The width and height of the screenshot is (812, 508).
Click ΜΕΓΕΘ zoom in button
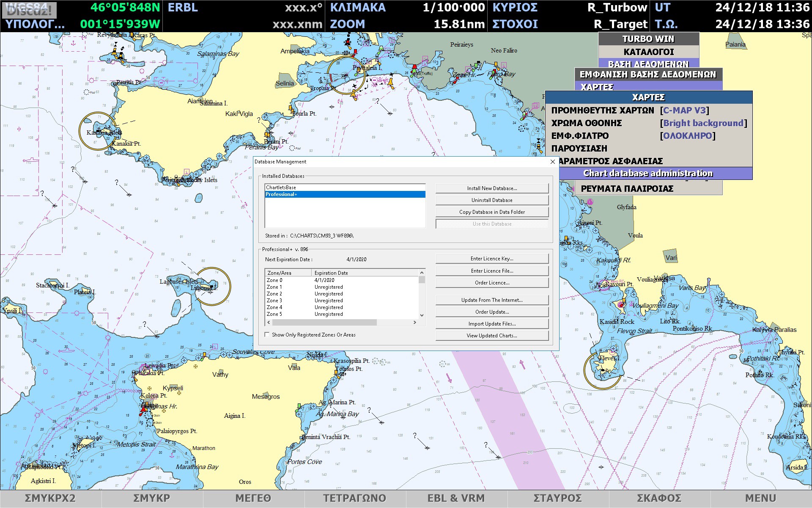pos(253,499)
